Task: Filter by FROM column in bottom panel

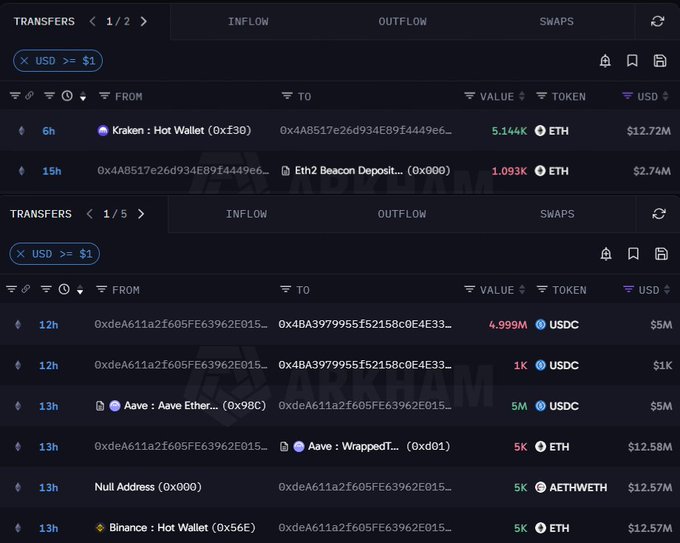Action: [x=101, y=289]
